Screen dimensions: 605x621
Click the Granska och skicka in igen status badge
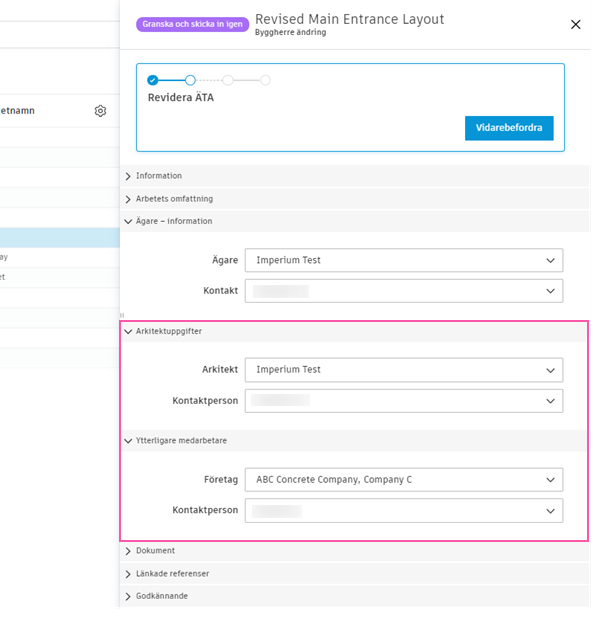192,24
